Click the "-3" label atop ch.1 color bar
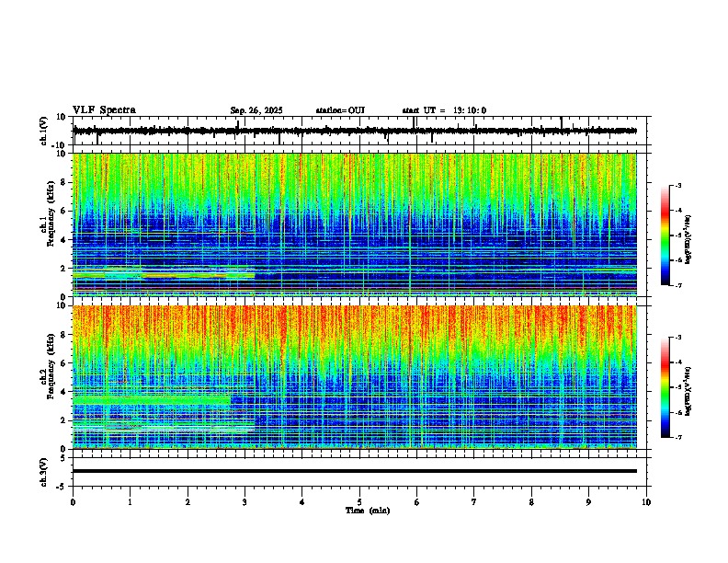The height and width of the screenshot is (563, 728). 677,186
